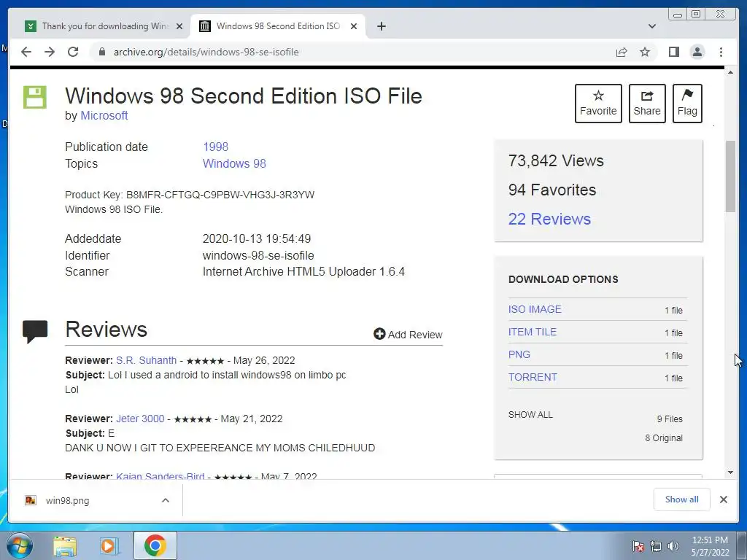Viewport: 747px width, 560px height.
Task: Click the 9 Files count text
Action: (x=670, y=419)
